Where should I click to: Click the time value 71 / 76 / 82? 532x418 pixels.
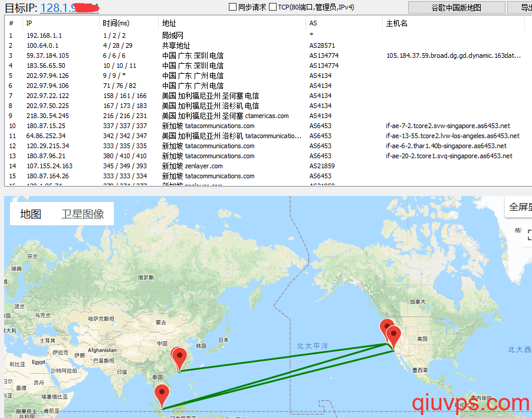pos(120,86)
